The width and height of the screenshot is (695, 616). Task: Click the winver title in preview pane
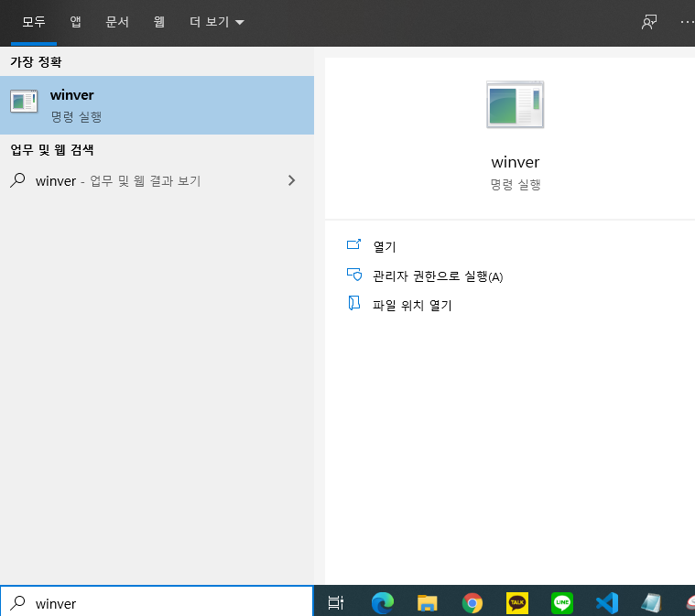[515, 162]
